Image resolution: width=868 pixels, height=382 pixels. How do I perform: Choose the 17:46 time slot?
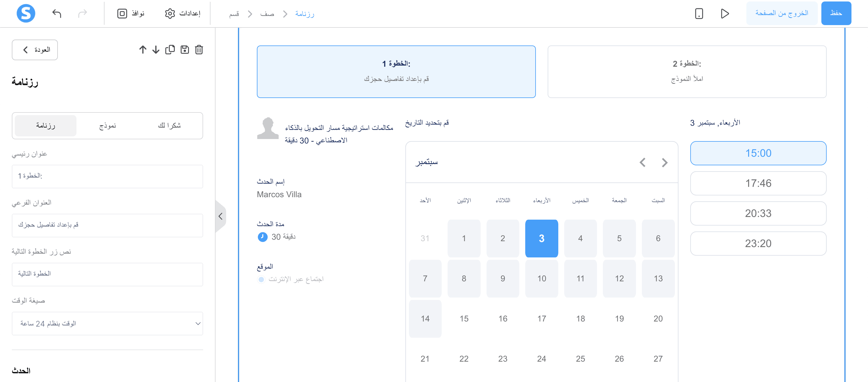tap(758, 183)
